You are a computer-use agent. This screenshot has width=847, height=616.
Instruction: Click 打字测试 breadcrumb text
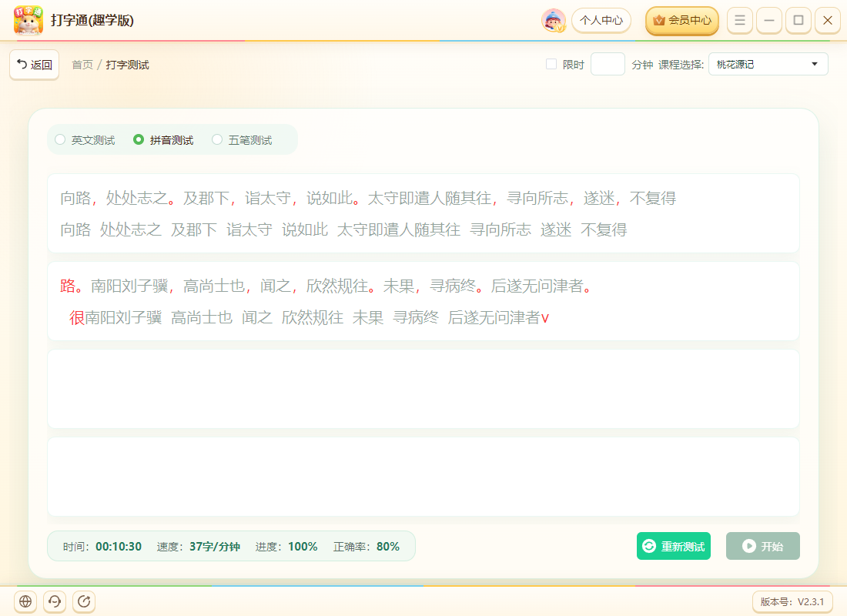coord(128,65)
